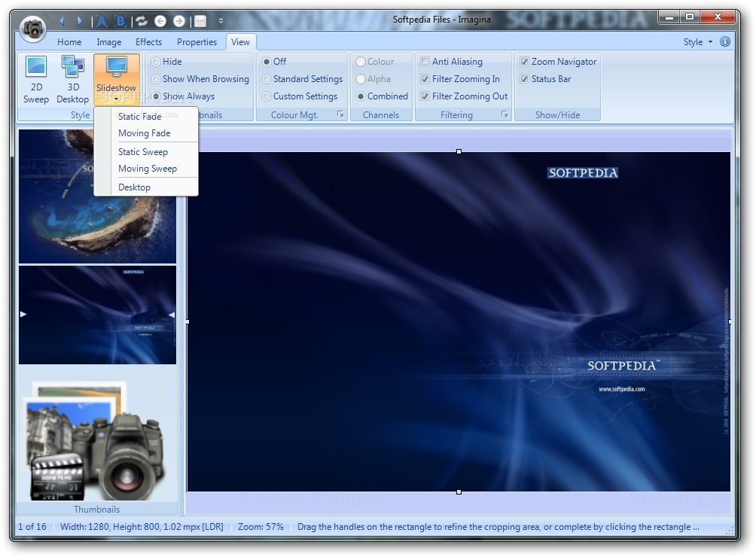Choose Moving Sweep from slideshow menu
The height and width of the screenshot is (557, 756).
click(x=146, y=169)
